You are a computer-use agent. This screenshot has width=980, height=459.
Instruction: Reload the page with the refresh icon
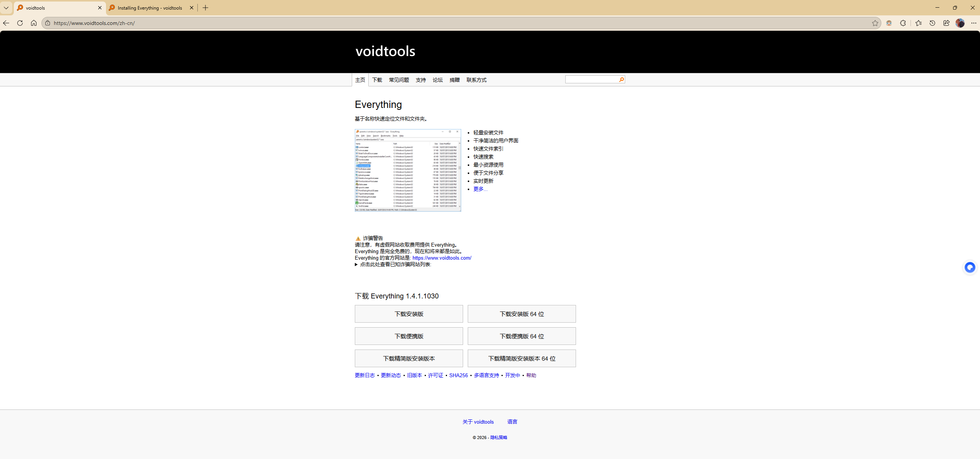tap(20, 23)
